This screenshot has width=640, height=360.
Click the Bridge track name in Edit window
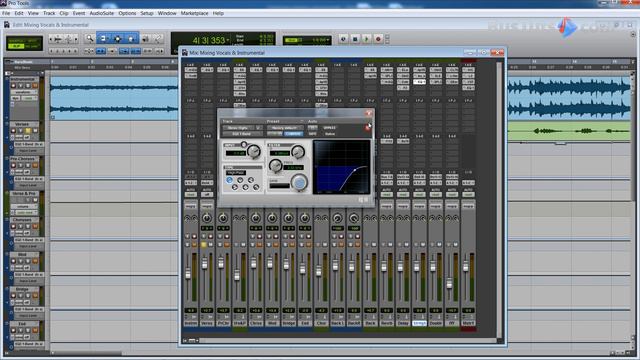coord(22,289)
